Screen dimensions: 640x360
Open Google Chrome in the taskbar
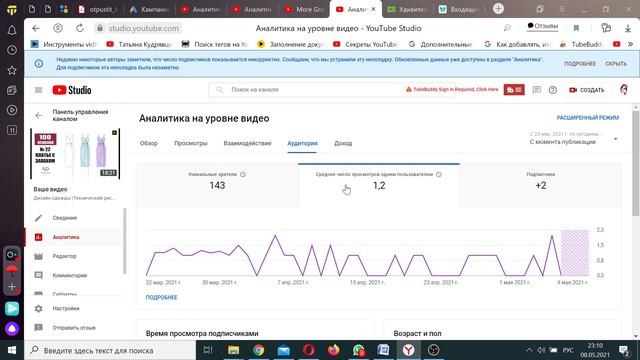(258, 350)
